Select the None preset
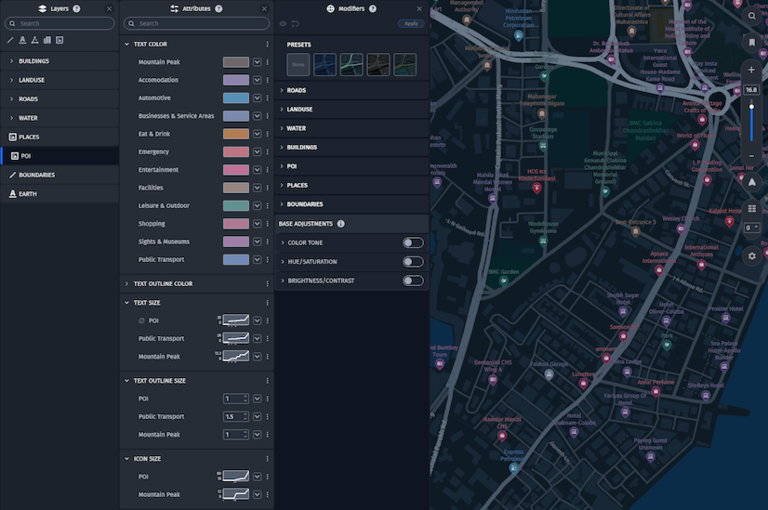This screenshot has width=768, height=510. pyautogui.click(x=298, y=65)
